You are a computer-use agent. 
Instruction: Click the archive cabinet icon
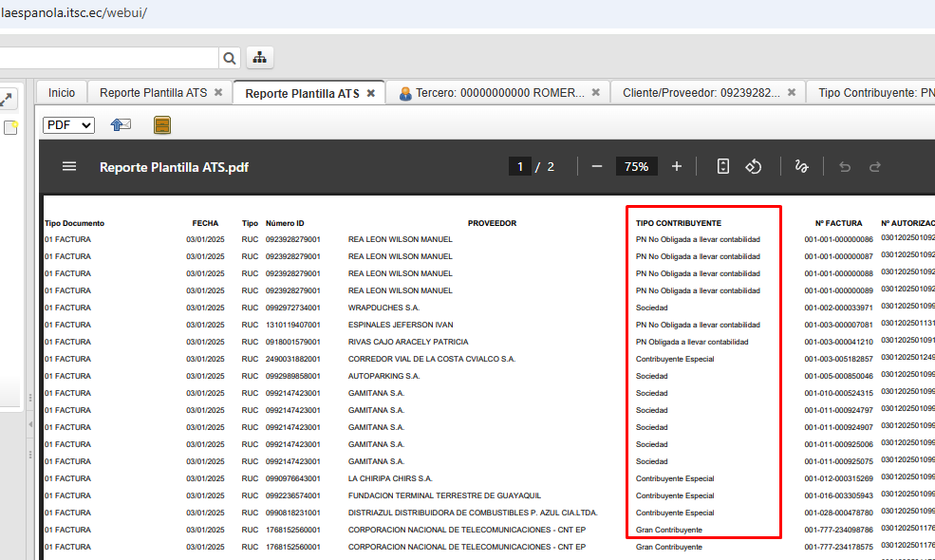[162, 125]
